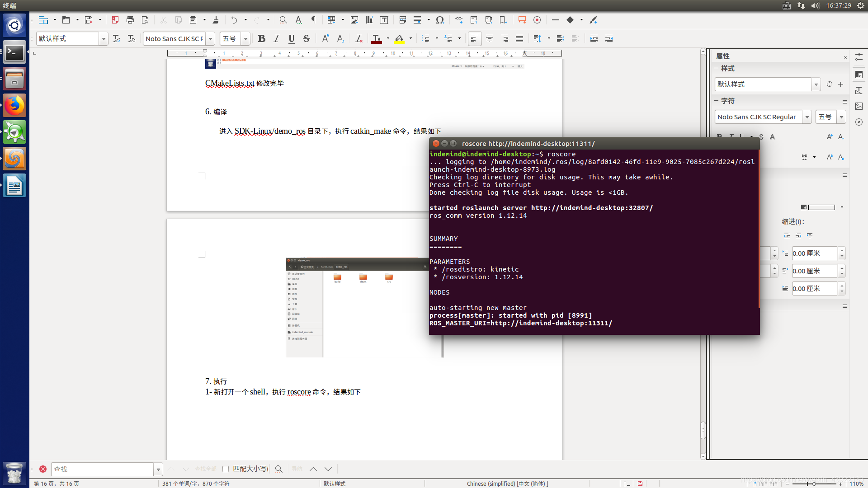Click the Print icon in the toolbar
The image size is (868, 488).
click(130, 20)
